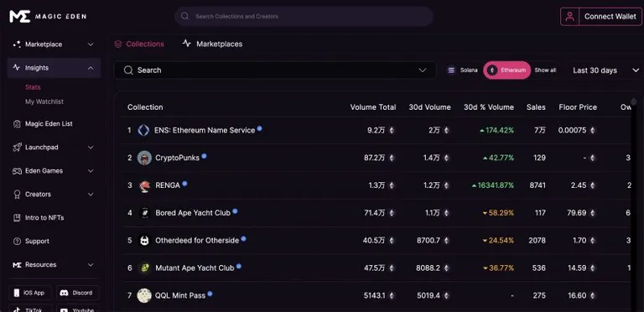Click the Support question mark icon
The height and width of the screenshot is (312, 644).
[x=17, y=241]
